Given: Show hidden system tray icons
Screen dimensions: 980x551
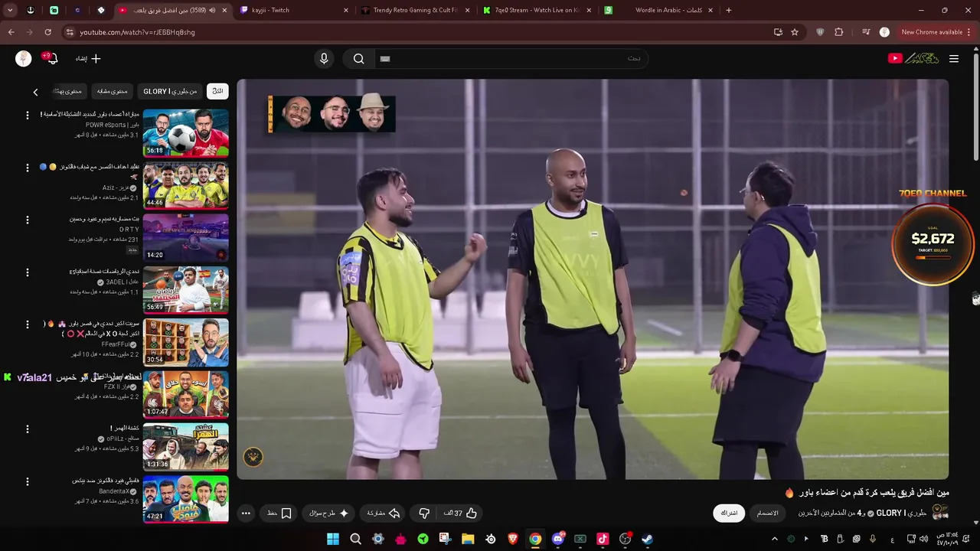Looking at the screenshot, I should coord(774,539).
